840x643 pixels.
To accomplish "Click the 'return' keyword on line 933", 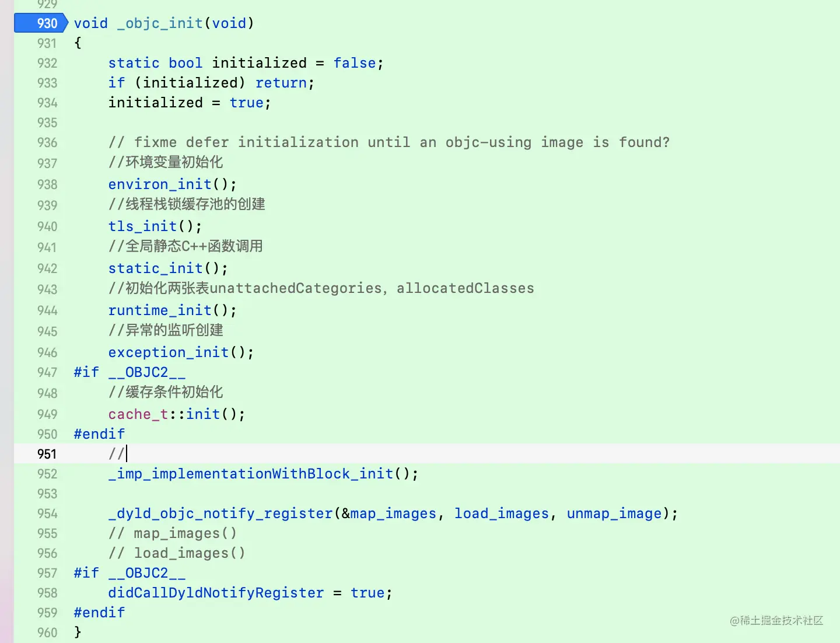I will pyautogui.click(x=281, y=83).
